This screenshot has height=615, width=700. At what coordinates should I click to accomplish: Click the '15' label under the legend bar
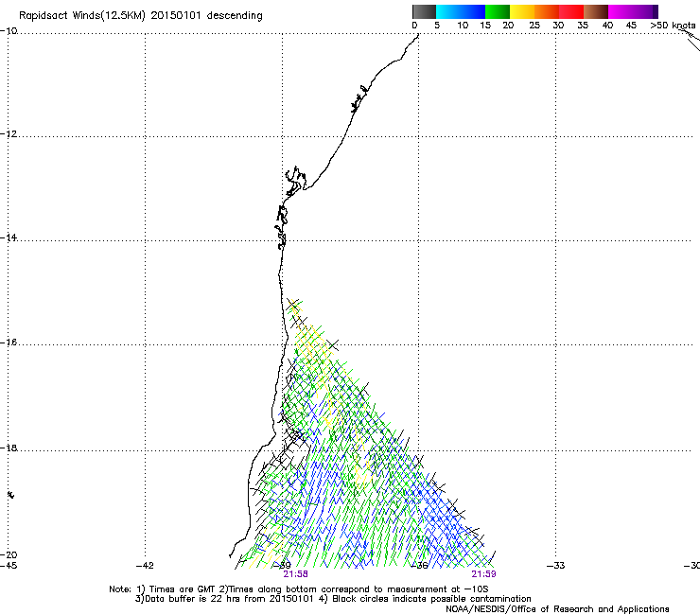tap(485, 26)
